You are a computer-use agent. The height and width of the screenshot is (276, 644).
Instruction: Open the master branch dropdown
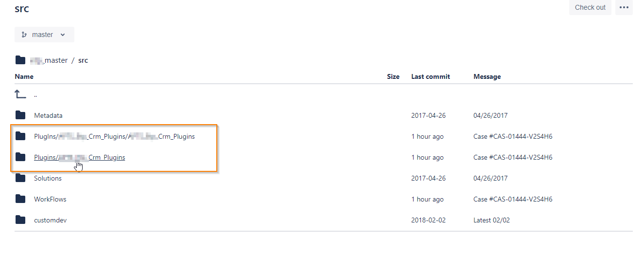tap(44, 35)
